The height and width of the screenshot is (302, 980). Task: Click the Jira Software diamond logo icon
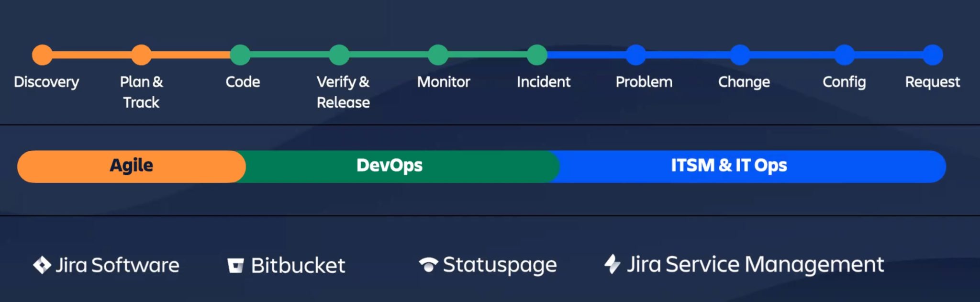[x=42, y=265]
